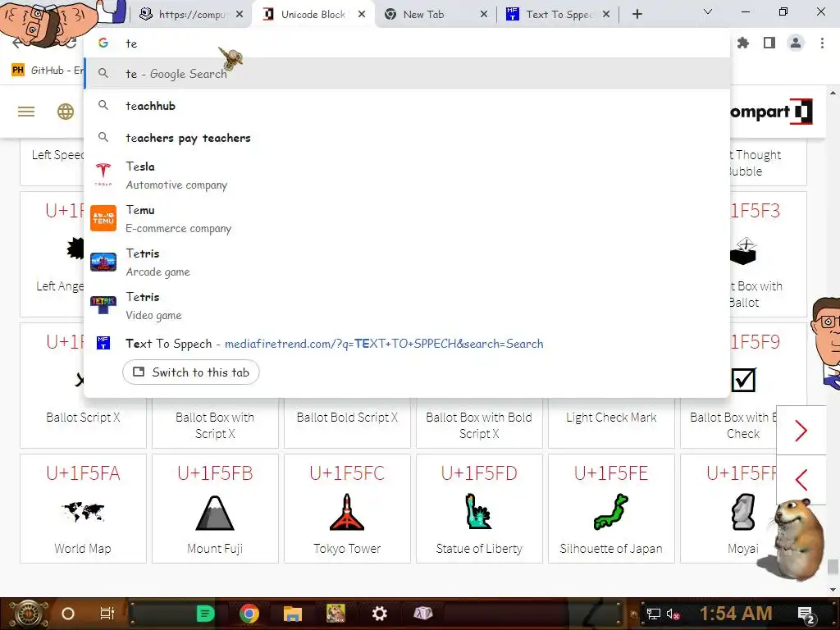Click the Tesla logo icon
Image resolution: width=840 pixels, height=630 pixels.
coord(103,175)
